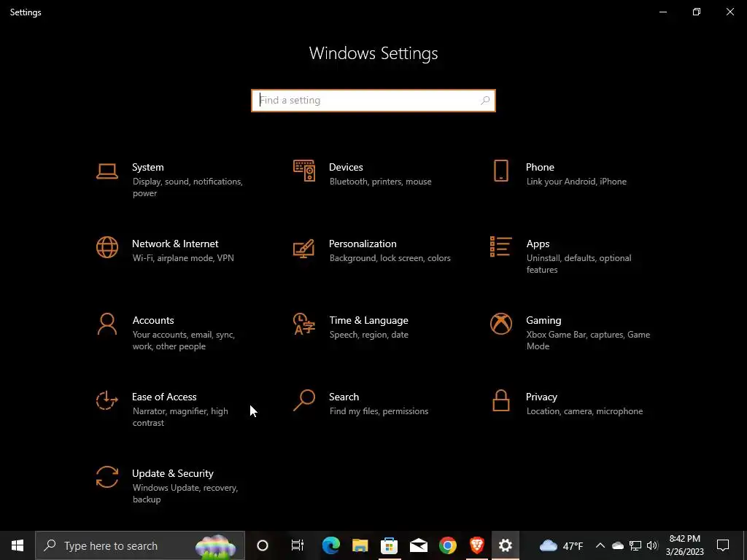This screenshot has height=560, width=747.
Task: Click 'Bluetooth, printers, mouse' description
Action: pos(380,182)
